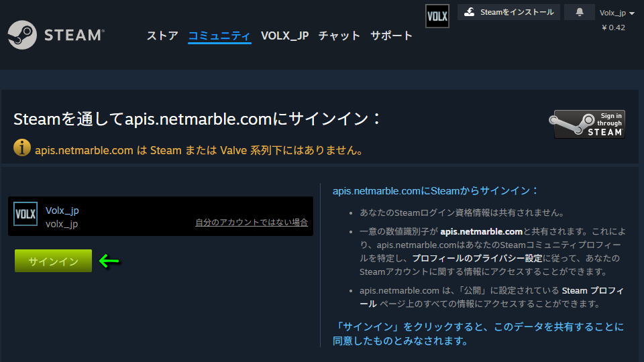Click the VOLX avatar in the top header
The image size is (644, 362).
[437, 16]
